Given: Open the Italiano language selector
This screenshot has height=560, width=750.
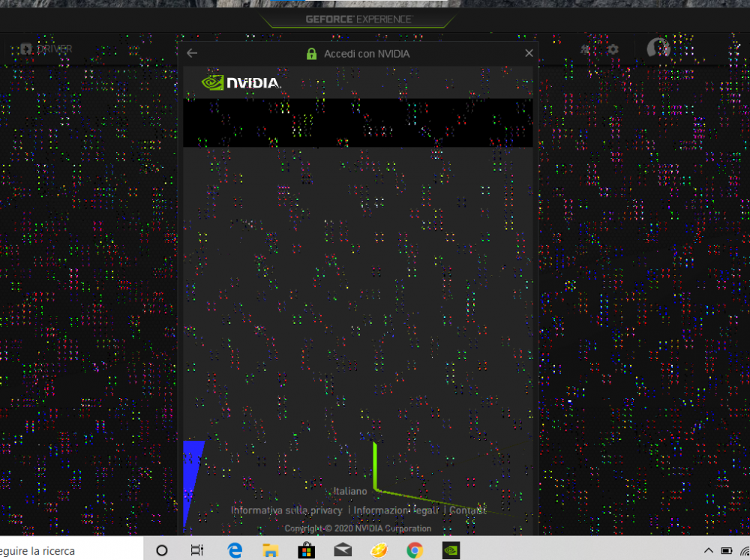Looking at the screenshot, I should (350, 491).
